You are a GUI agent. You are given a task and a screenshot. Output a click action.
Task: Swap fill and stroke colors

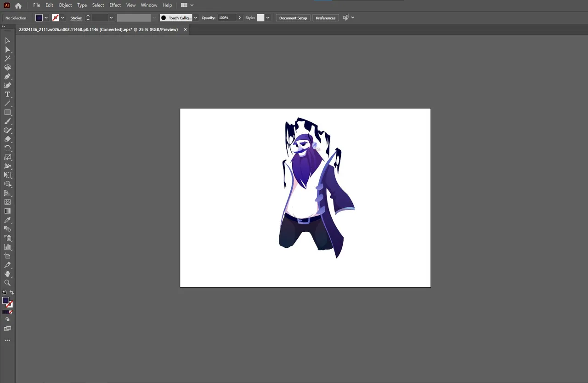point(11,292)
